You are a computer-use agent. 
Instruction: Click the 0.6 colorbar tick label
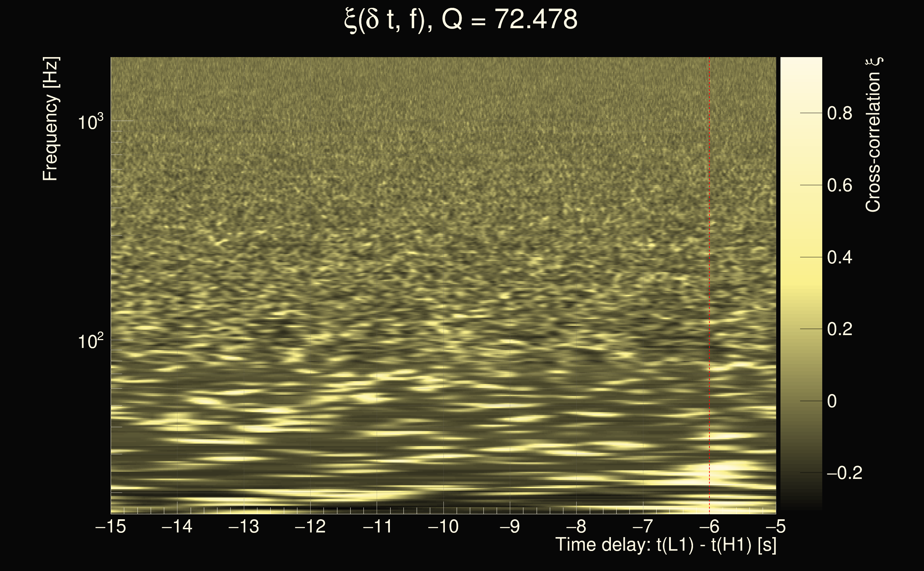(839, 186)
